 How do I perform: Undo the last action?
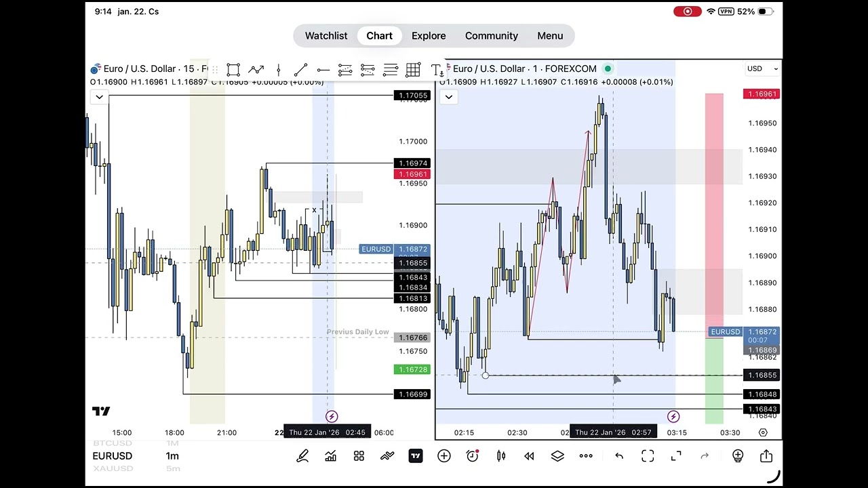[x=619, y=456]
